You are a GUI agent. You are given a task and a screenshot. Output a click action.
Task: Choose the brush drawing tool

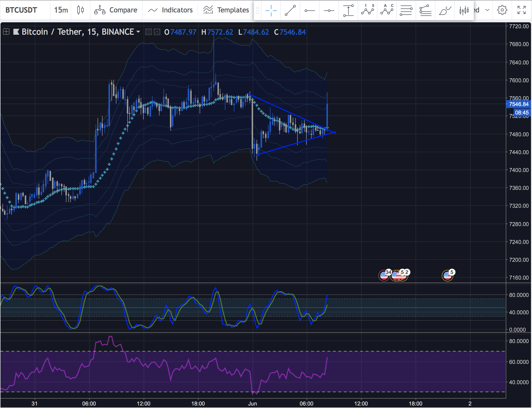(445, 10)
